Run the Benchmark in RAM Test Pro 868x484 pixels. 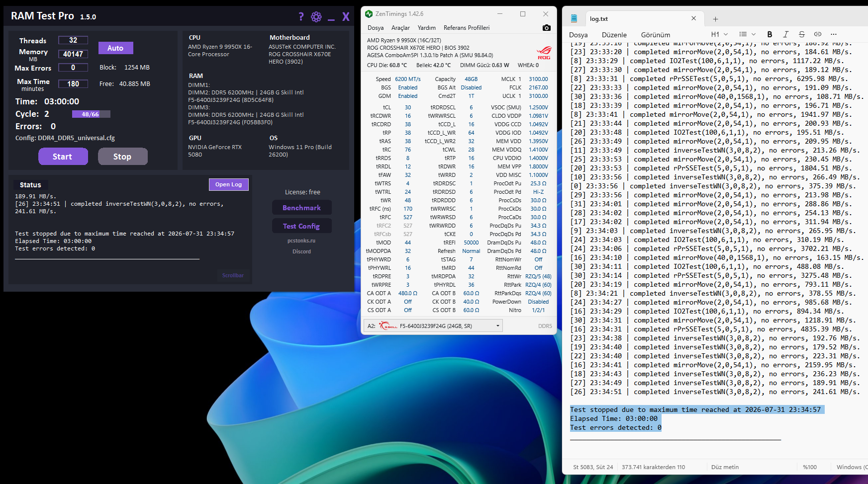point(302,208)
